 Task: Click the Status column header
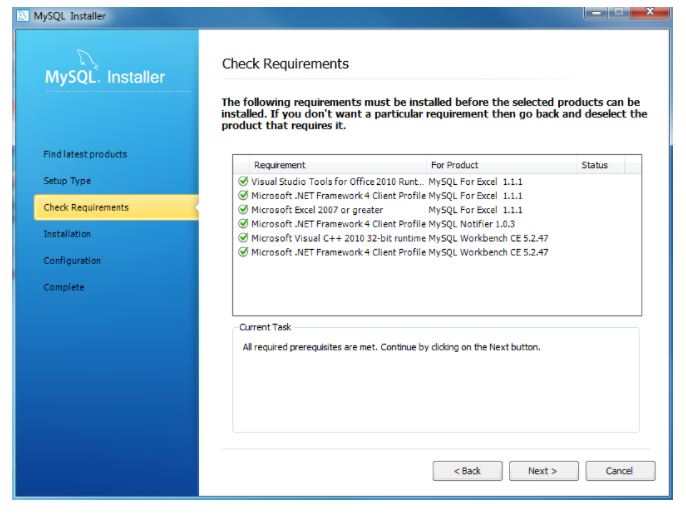point(601,165)
